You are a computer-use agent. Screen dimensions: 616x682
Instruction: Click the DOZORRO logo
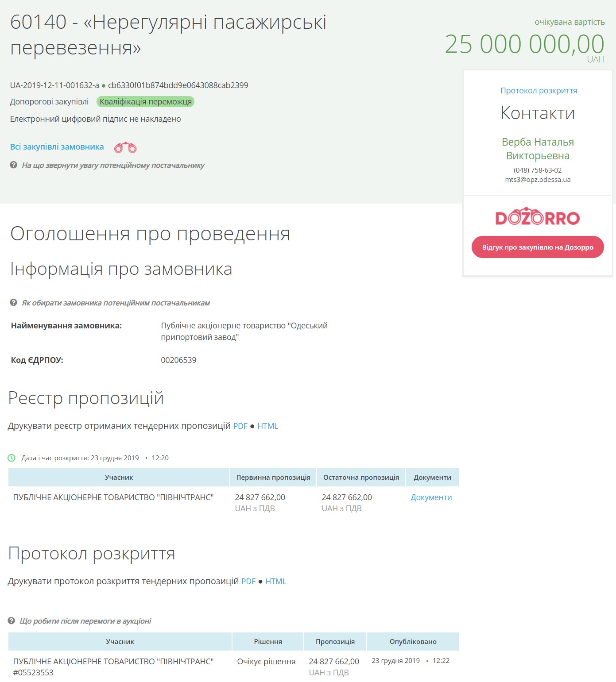point(537,217)
